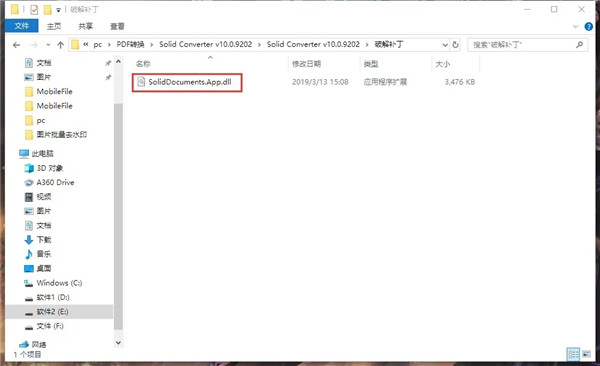600x366 pixels.
Task: Click the 3,476 KB size cell
Action: [460, 82]
